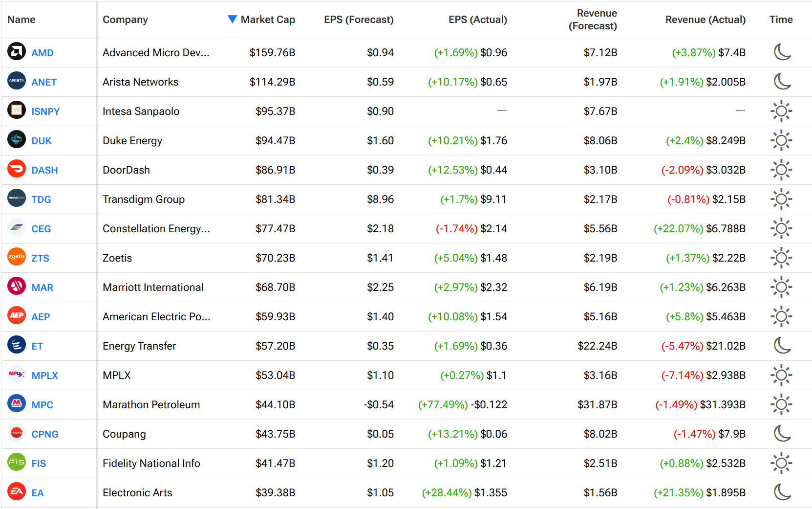Sort by EPS (Actual) column header

pos(478,20)
